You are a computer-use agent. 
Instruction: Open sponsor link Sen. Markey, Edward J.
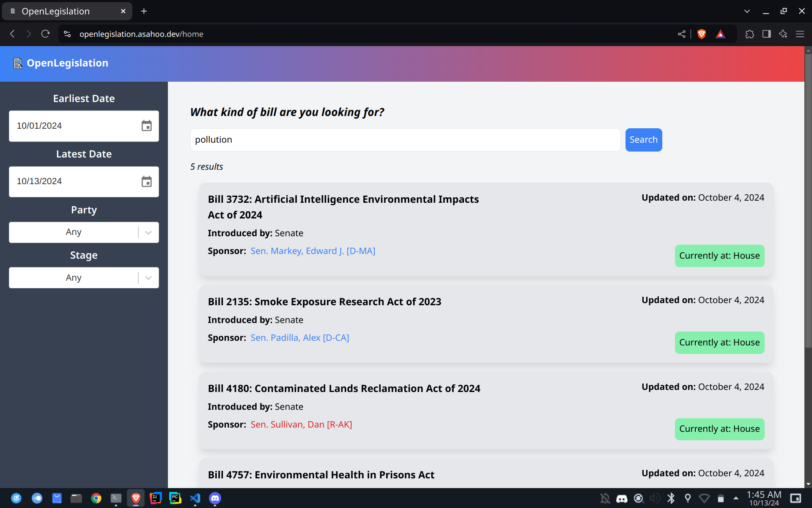pyautogui.click(x=313, y=251)
